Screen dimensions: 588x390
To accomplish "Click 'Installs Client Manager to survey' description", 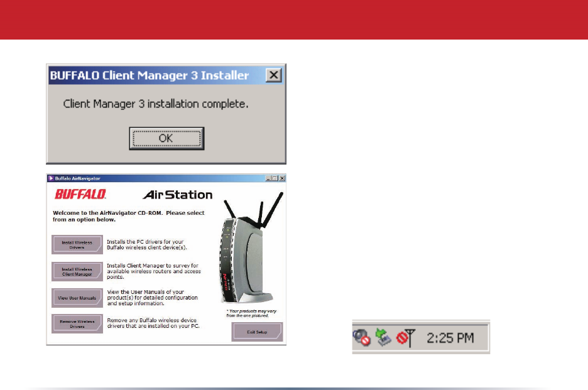I will click(154, 271).
